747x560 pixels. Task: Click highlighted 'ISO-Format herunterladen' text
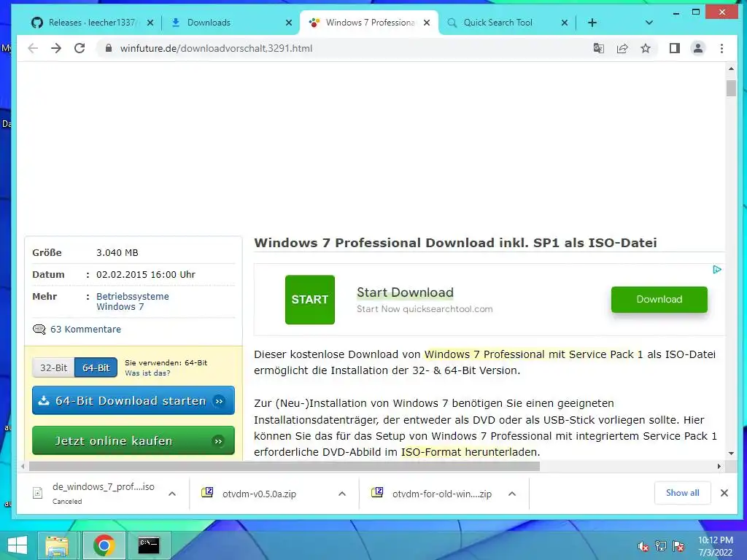tap(470, 452)
